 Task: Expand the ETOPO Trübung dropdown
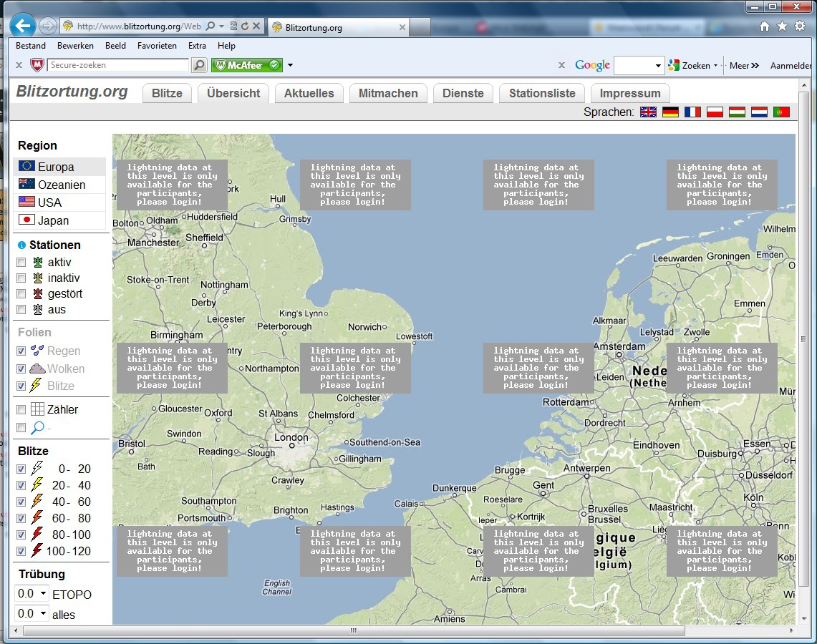[32, 594]
